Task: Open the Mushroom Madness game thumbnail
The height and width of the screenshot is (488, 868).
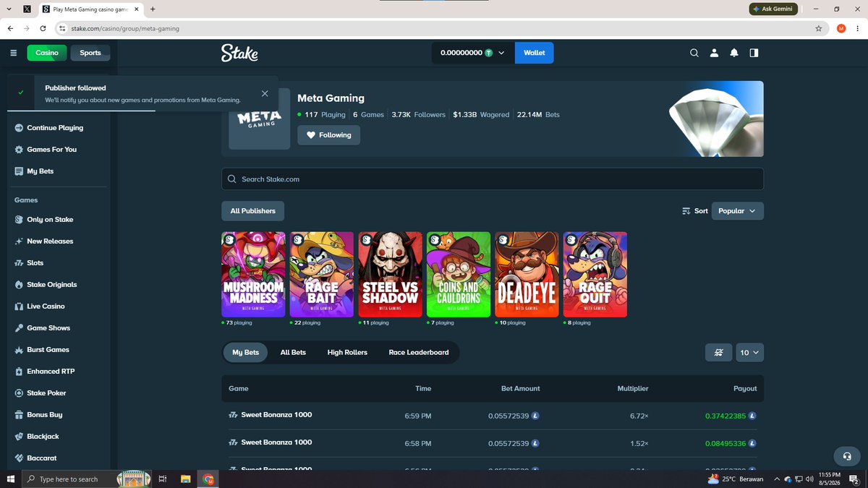Action: tap(253, 275)
